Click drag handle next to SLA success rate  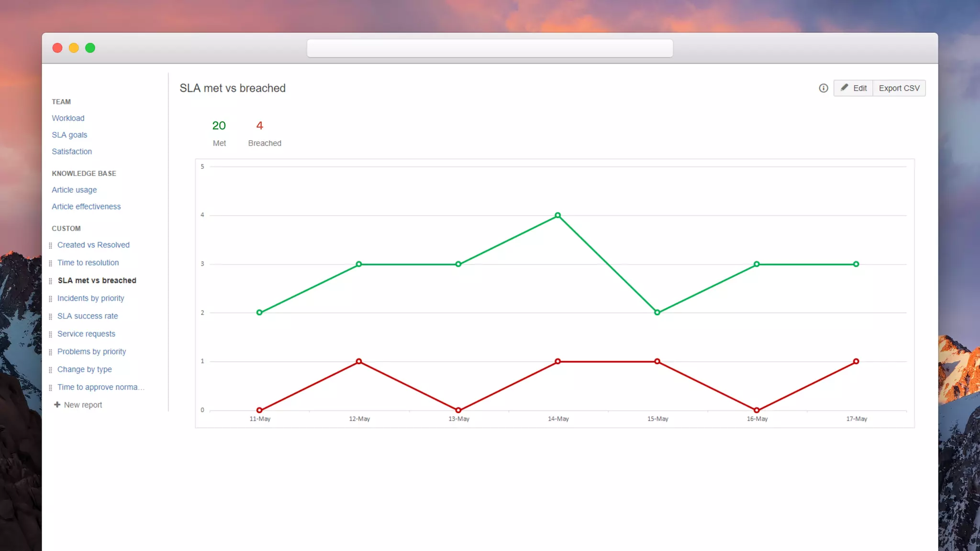[x=50, y=316]
